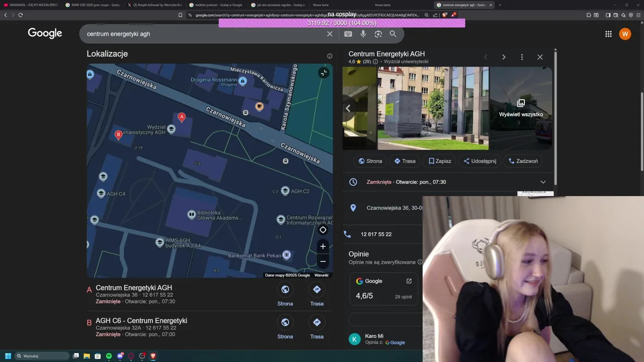Open Strona for AGH C6 result
This screenshot has height=362, width=644.
point(285,328)
